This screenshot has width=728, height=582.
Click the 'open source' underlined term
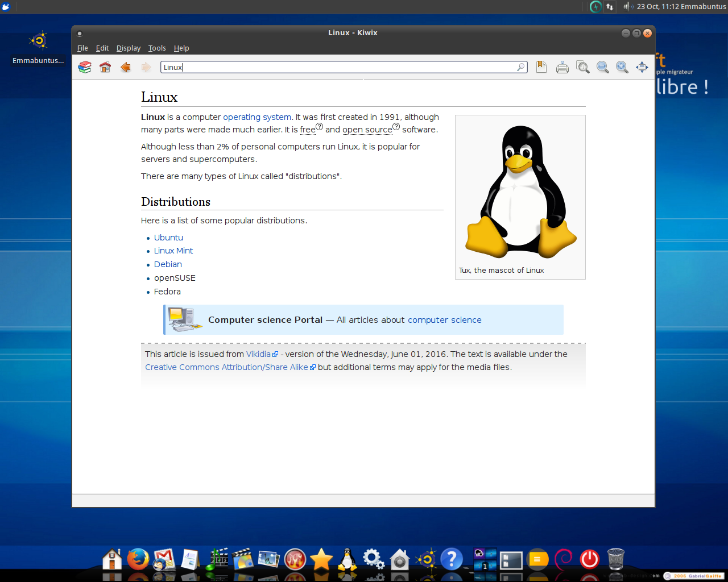[367, 130]
